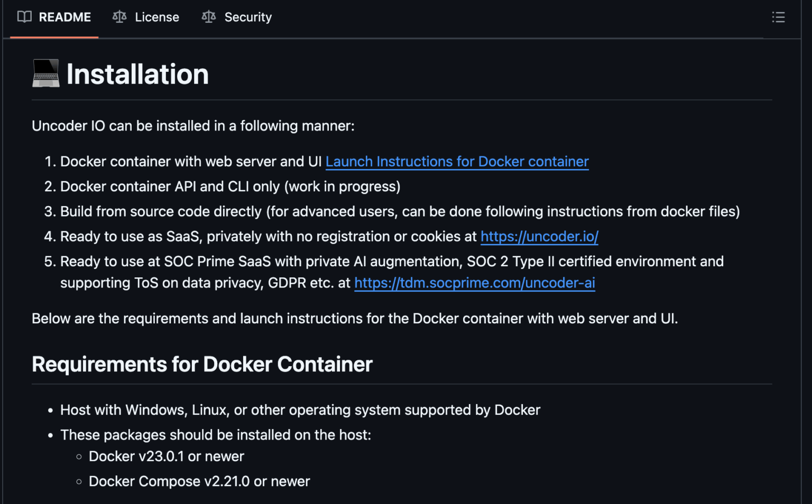Click the Installation heading text

[137, 73]
